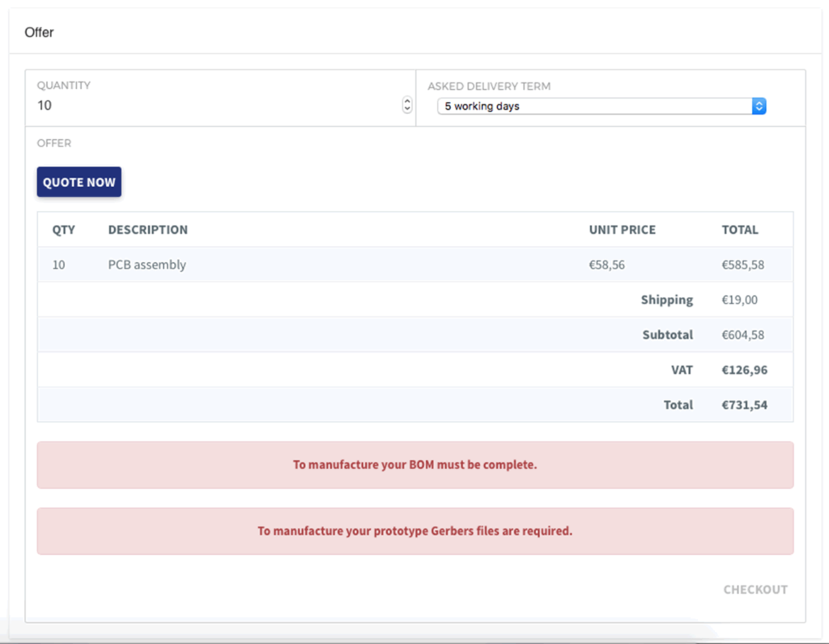829x644 pixels.
Task: Click the Total column header
Action: (740, 230)
